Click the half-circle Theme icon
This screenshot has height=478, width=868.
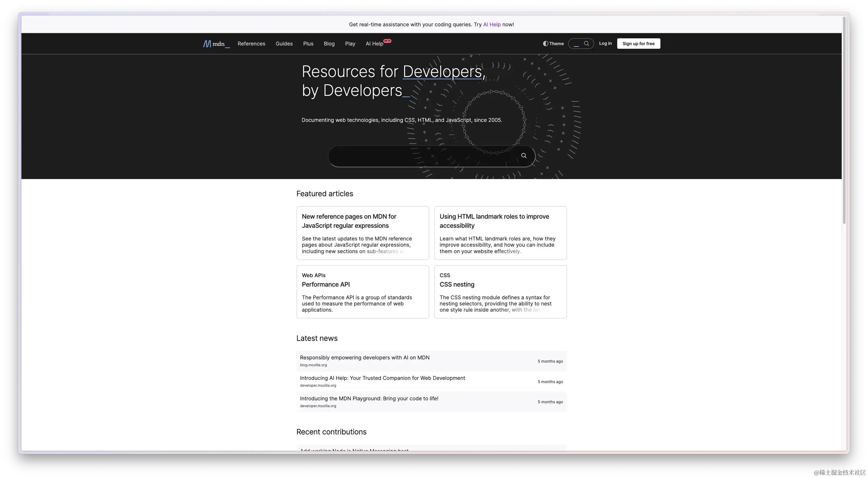[x=545, y=44]
